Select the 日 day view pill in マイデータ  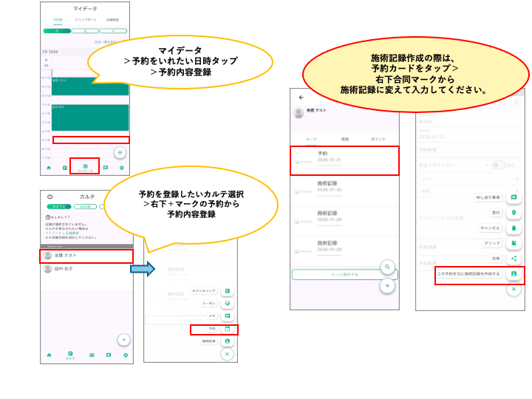click(x=58, y=32)
